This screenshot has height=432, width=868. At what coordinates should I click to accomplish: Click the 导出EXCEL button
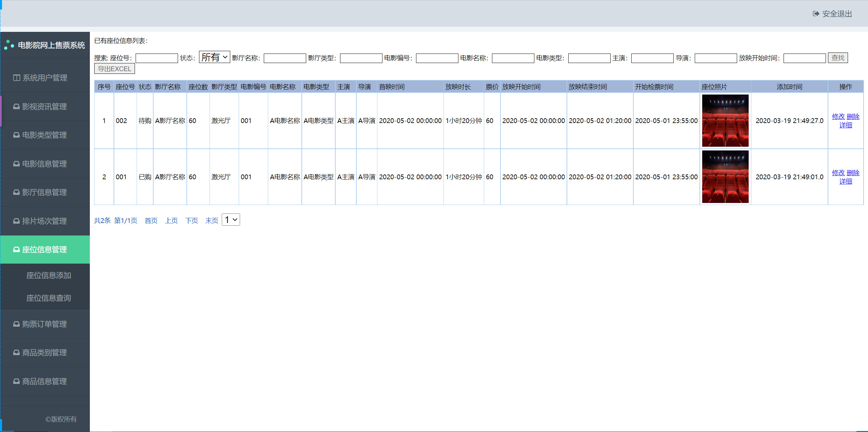114,69
